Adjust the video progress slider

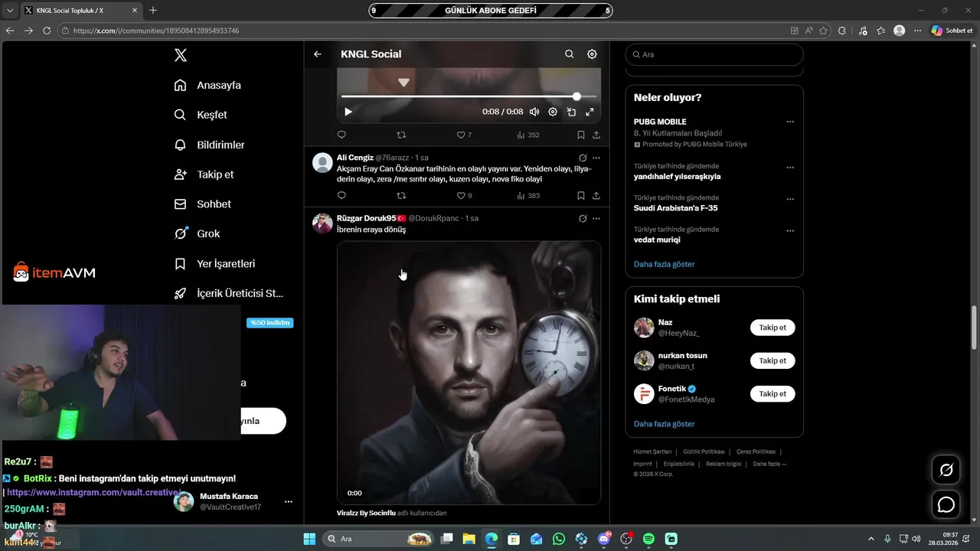(469, 96)
